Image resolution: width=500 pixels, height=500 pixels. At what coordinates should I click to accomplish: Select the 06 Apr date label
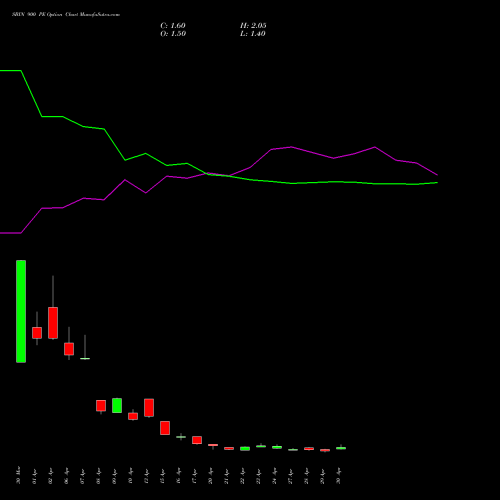[66, 476]
